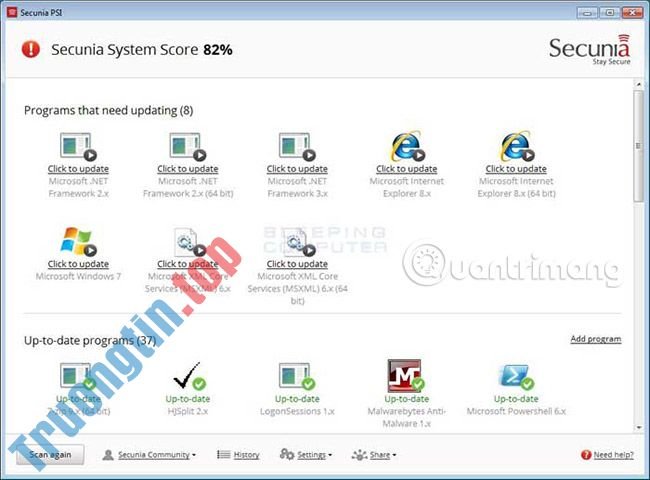This screenshot has height=480, width=650.
Task: Click the scrollbar up arrow
Action: [638, 84]
